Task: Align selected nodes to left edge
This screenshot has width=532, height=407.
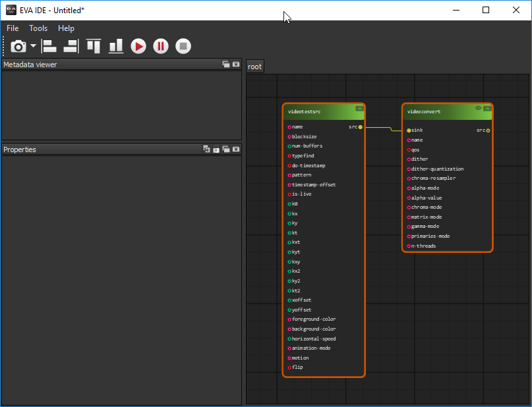Action: [49, 46]
